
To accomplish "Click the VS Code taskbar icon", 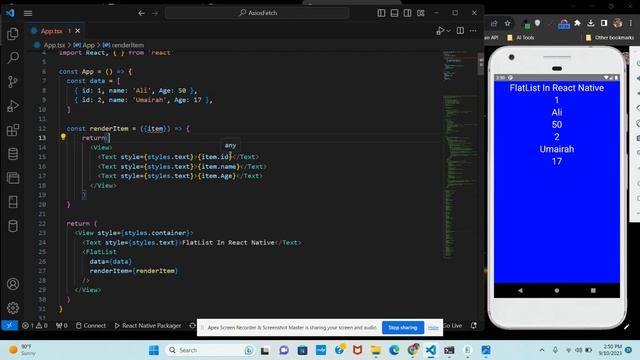I will click(x=431, y=350).
